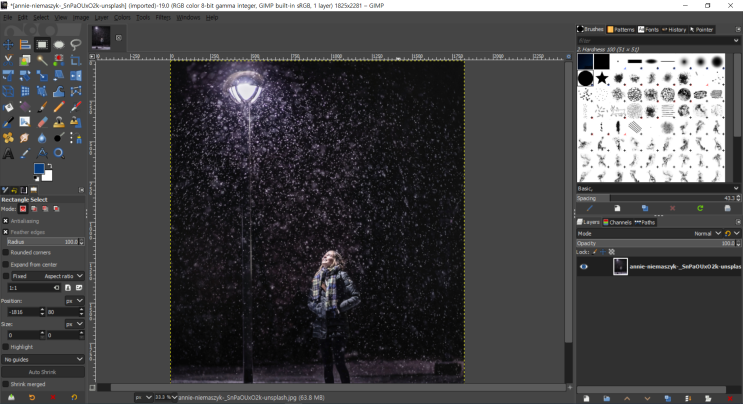Viewport: 743px width, 404px height.
Task: Click the Auto Shrink button
Action: [43, 372]
